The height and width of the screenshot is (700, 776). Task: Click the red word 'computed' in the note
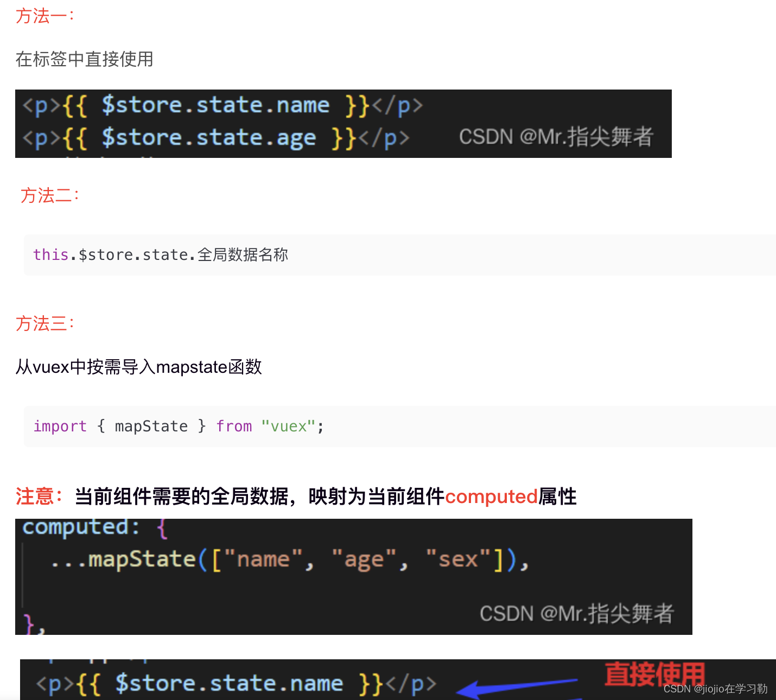pyautogui.click(x=491, y=496)
